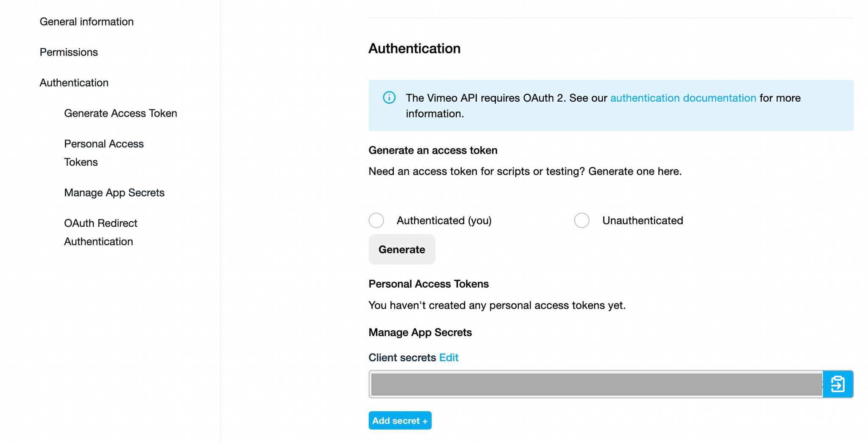Click the masked client secret field

(x=596, y=384)
